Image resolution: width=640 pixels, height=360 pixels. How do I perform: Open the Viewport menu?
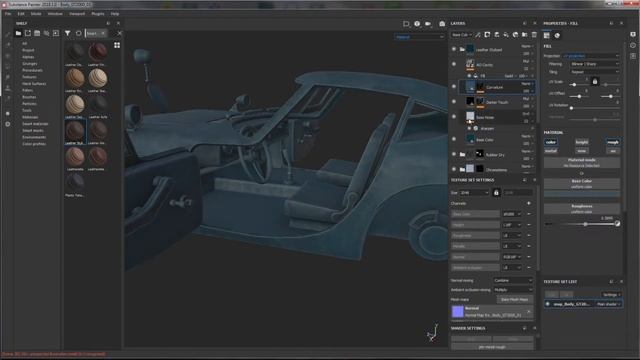pyautogui.click(x=77, y=14)
